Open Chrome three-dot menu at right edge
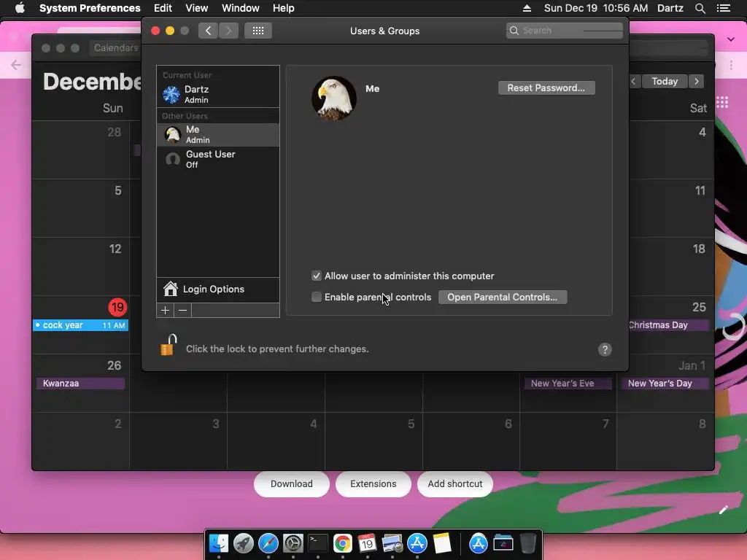747x560 pixels. (x=730, y=65)
